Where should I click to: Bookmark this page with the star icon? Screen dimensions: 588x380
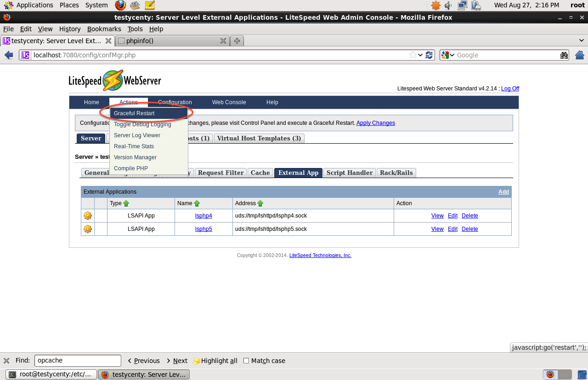413,55
